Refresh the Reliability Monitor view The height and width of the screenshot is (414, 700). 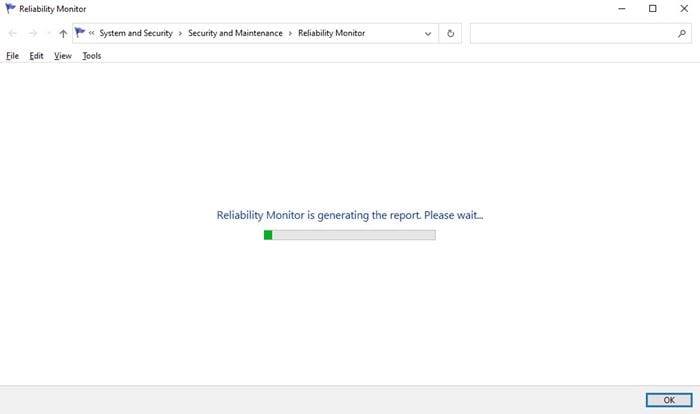tap(450, 33)
